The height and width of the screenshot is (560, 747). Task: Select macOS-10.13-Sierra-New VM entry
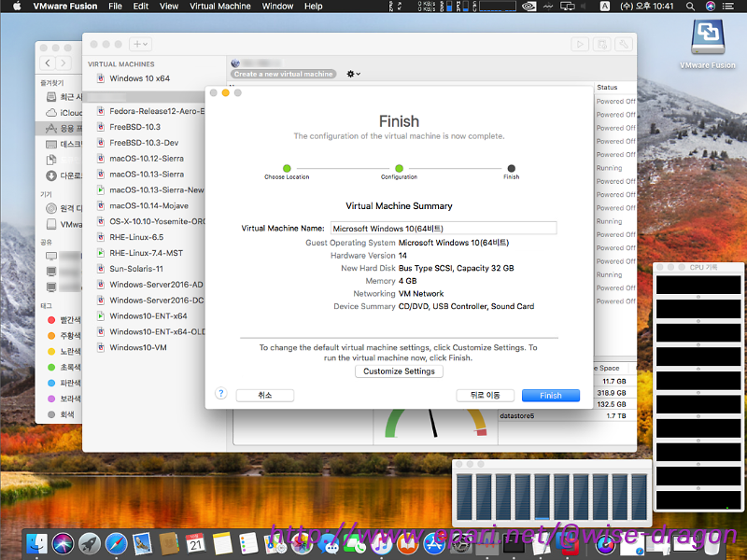[x=150, y=189]
